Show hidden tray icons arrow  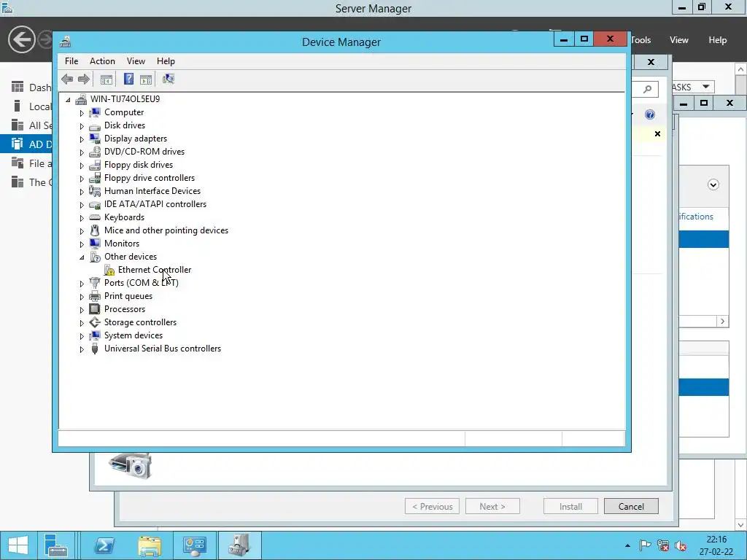[x=627, y=545]
